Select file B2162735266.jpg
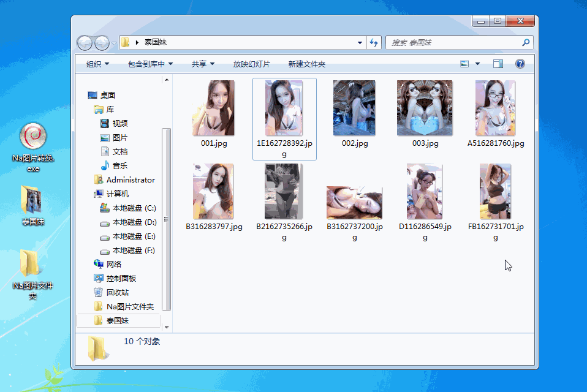587x392 pixels. pos(284,202)
